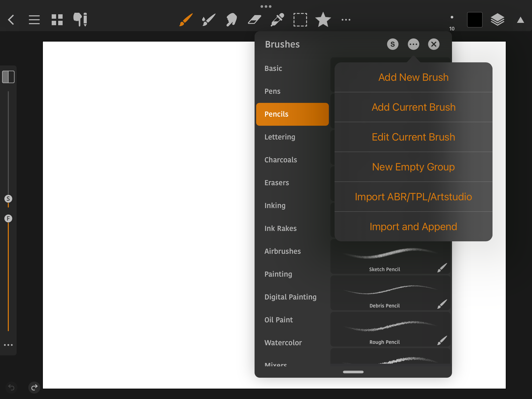Switch to the Charcoals brush group
This screenshot has height=399, width=532.
(x=281, y=160)
